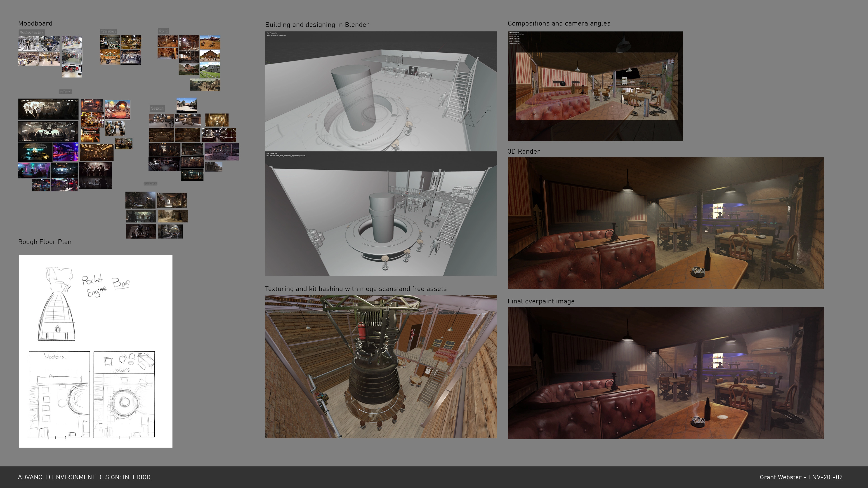Click the Building and designing in Blender heading
The image size is (868, 488).
click(x=317, y=25)
